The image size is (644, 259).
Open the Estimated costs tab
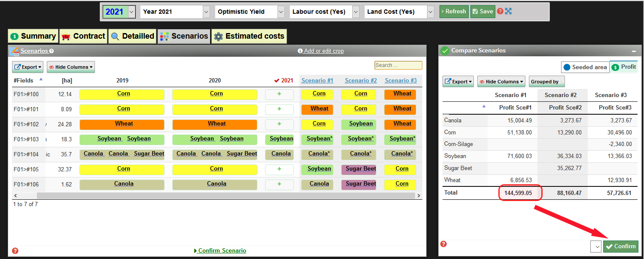(x=249, y=36)
